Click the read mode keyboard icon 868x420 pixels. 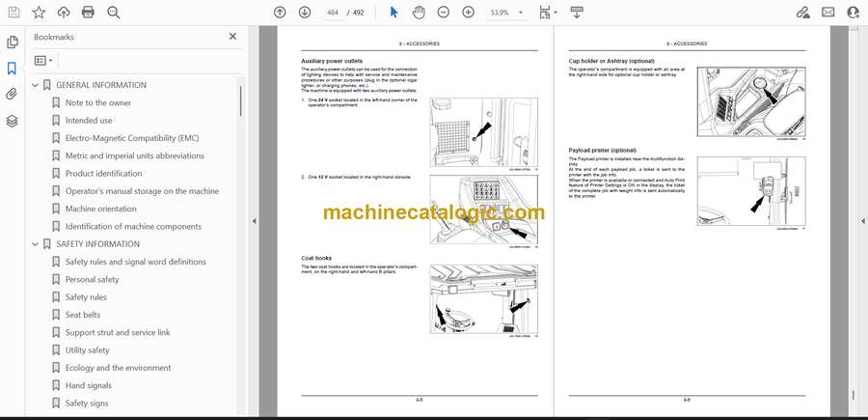[x=577, y=13]
